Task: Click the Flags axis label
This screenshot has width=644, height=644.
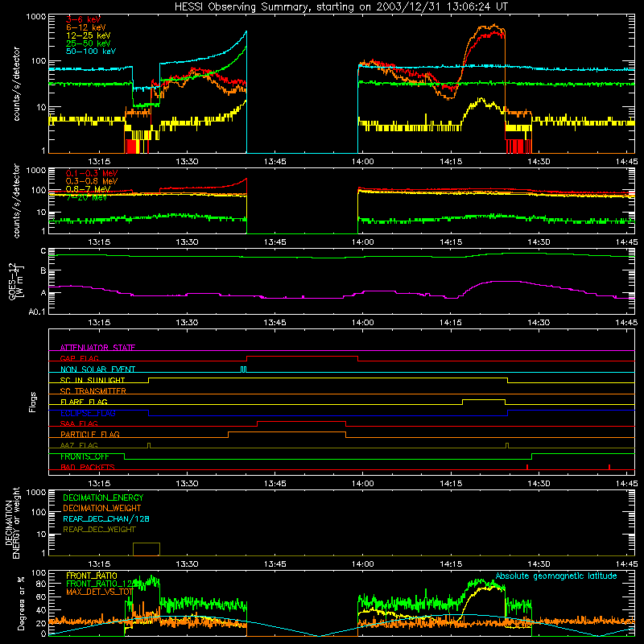Action: [32, 402]
